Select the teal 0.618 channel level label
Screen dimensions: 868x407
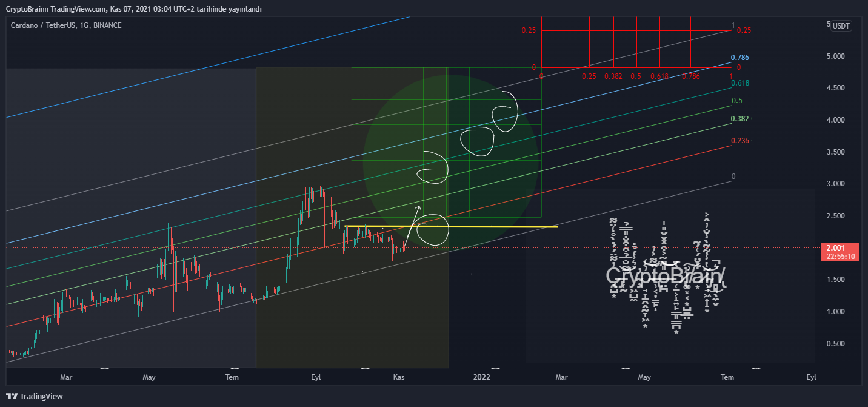(x=740, y=83)
